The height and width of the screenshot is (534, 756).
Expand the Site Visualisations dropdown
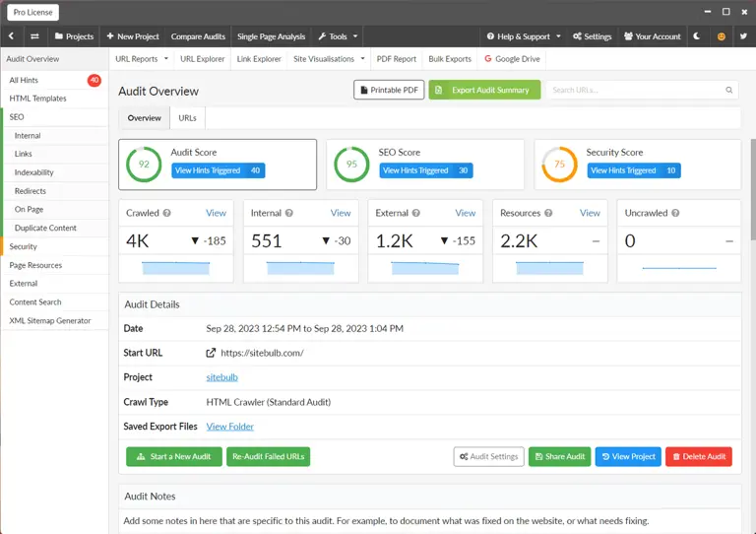329,59
